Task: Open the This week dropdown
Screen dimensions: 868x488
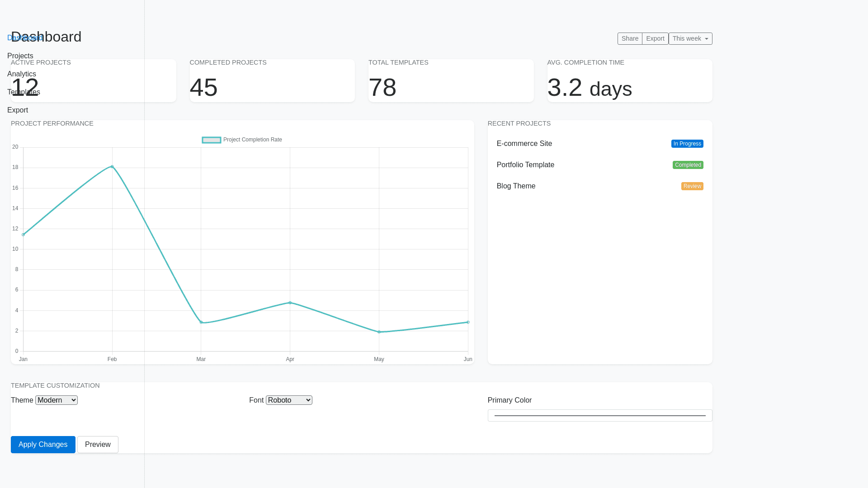Action: [690, 39]
